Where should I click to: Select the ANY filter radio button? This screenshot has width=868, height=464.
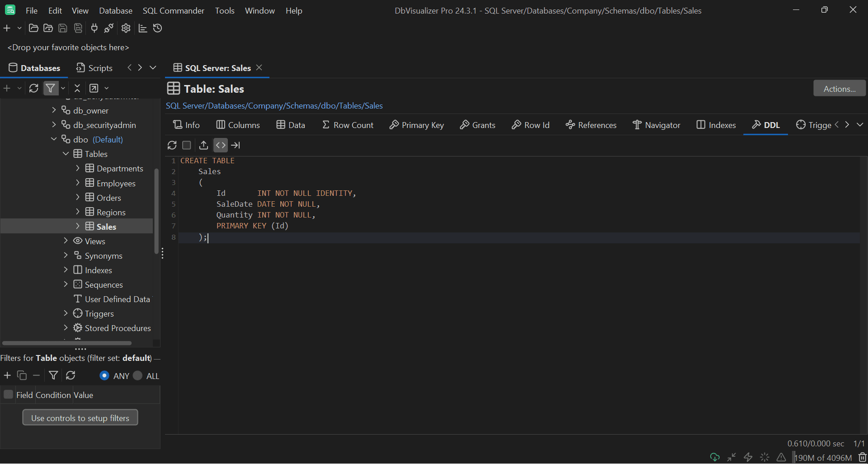pos(104,376)
